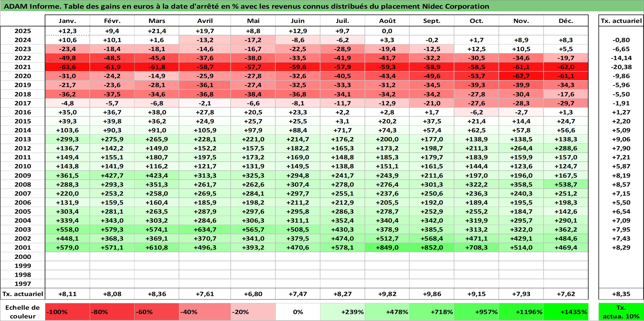
Task: Select the -17,2 cell in 2024
Action: (253, 40)
